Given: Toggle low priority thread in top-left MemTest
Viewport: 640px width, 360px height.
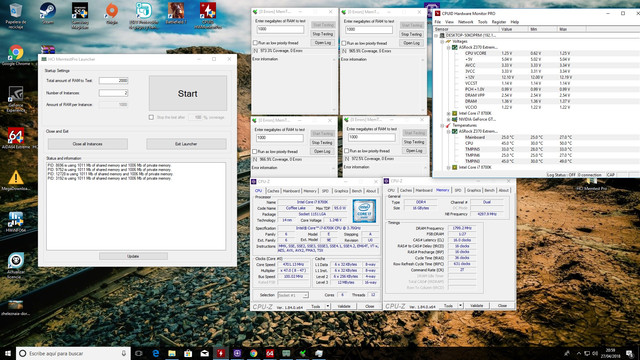Looking at the screenshot, I should click(x=256, y=43).
